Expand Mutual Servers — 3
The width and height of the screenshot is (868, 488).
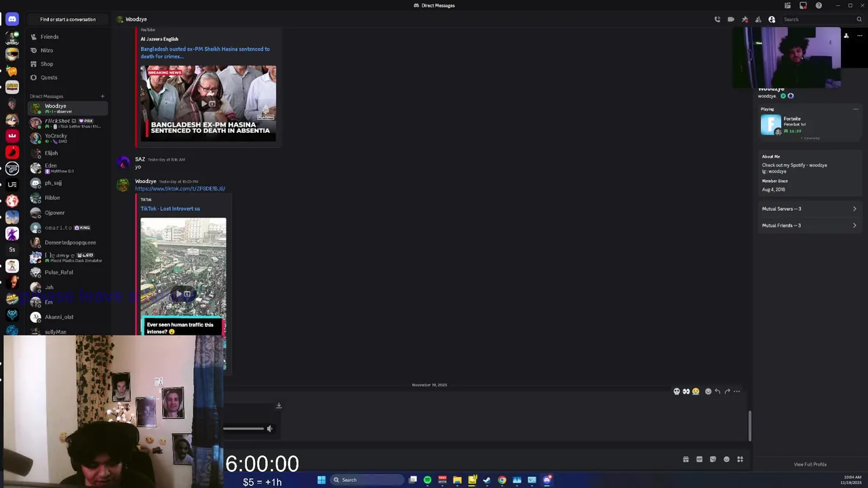click(x=809, y=209)
